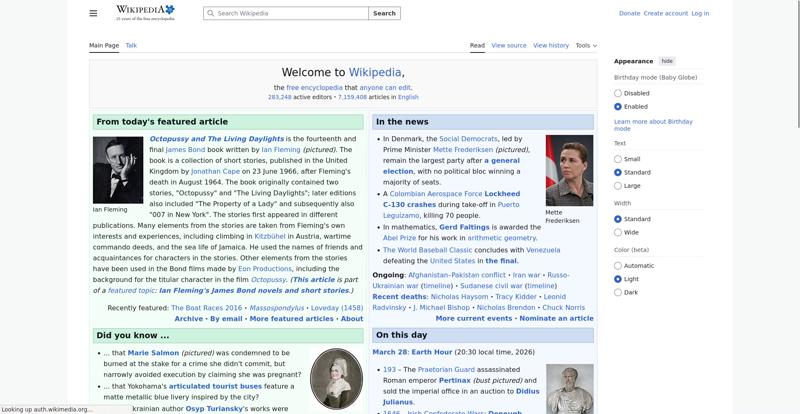800x414 pixels.
Task: Open the Donate link
Action: [x=629, y=14]
